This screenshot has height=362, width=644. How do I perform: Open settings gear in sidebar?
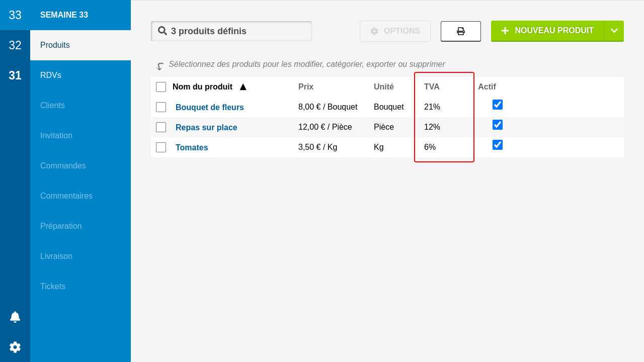(15, 347)
